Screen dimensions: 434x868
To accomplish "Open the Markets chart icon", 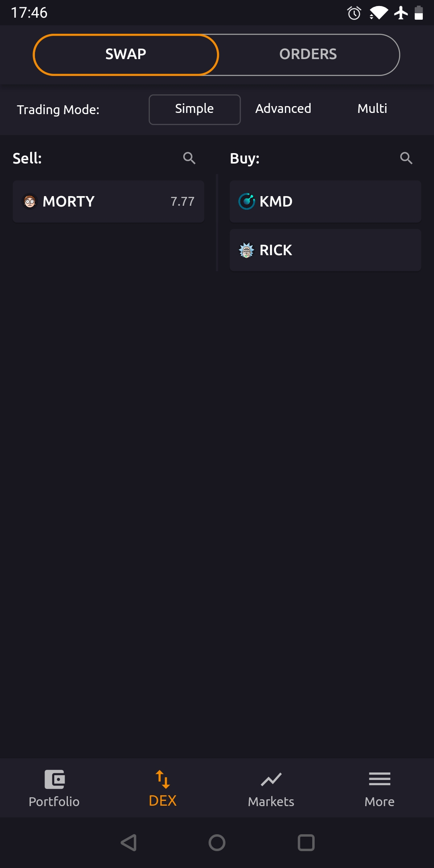I will (271, 780).
